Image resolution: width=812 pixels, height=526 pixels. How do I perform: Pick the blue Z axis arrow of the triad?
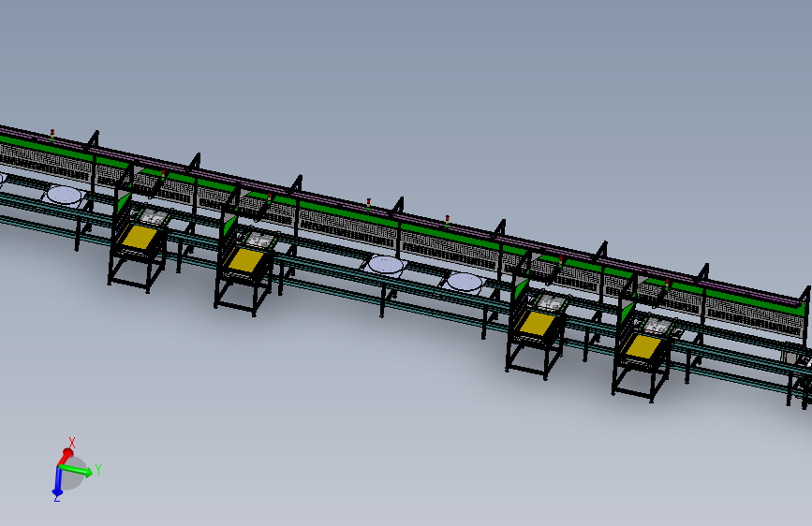point(57,481)
